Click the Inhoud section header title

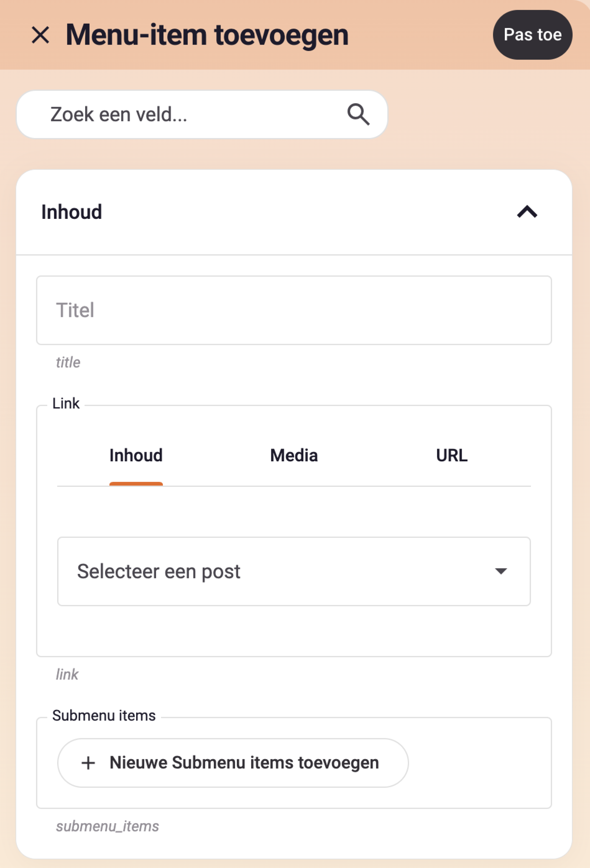click(72, 212)
